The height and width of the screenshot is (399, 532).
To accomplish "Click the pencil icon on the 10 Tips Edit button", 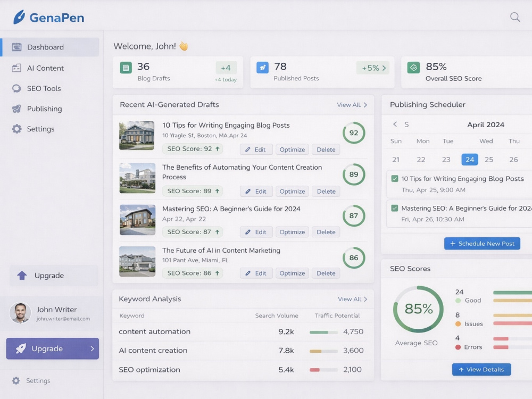I will (248, 149).
